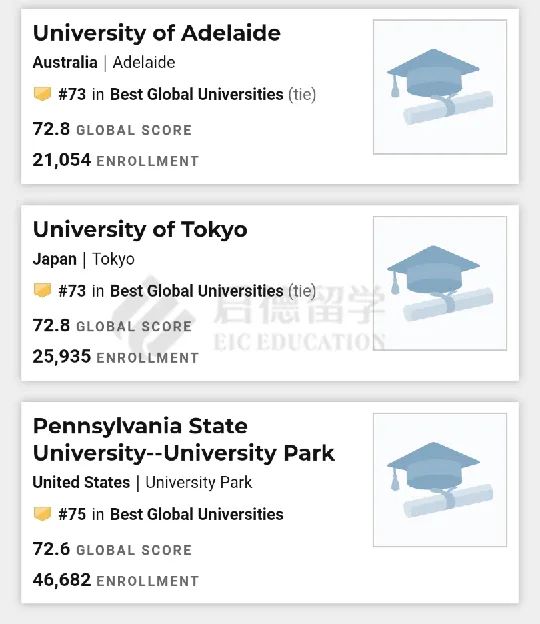Click Australia country label in Adelaide card
This screenshot has height=624, width=540.
tap(65, 62)
